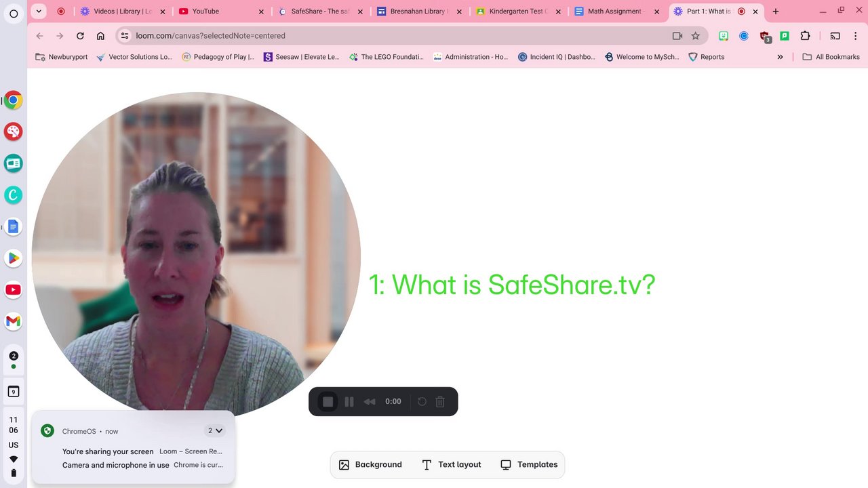Close the YouTube tab
868x488 pixels.
261,12
